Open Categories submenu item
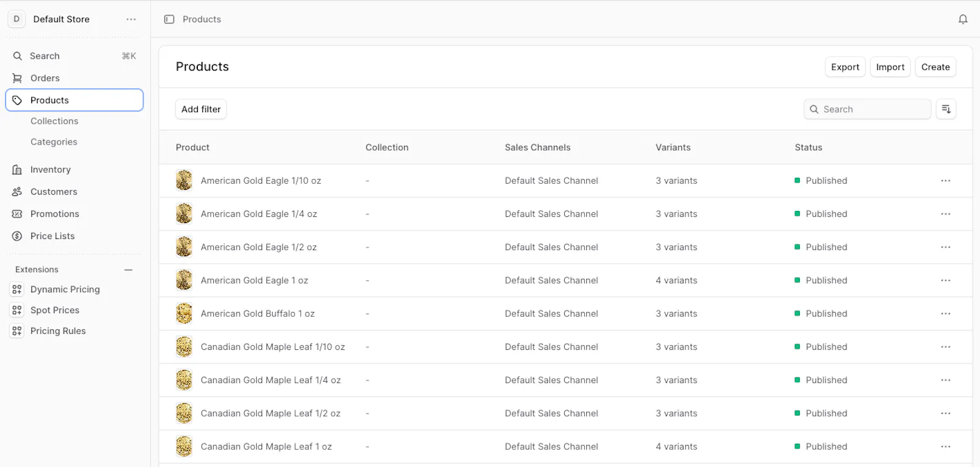Viewport: 980px width, 467px height. (x=54, y=142)
